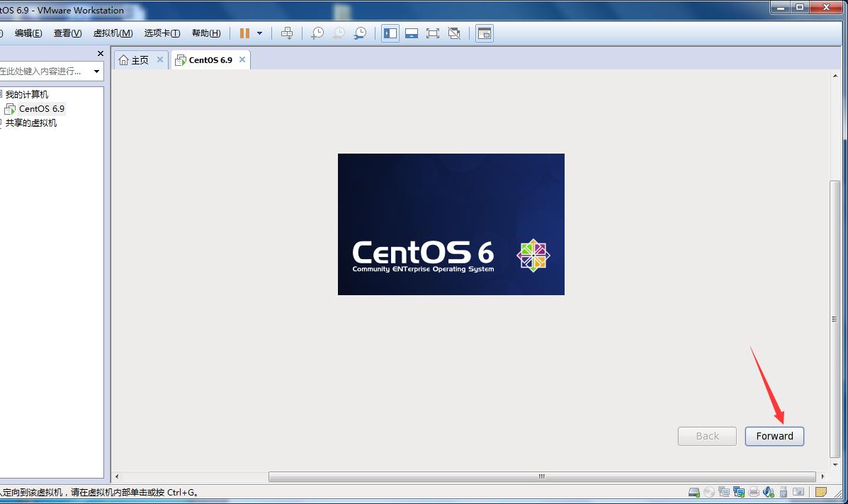Click the scroll-right arrow of the VM view
848x504 pixels.
(x=822, y=476)
